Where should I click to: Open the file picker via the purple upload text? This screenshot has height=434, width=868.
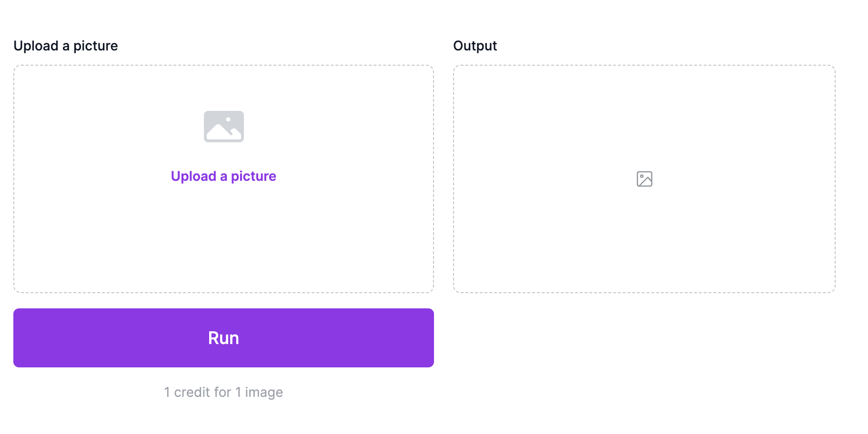(x=223, y=176)
